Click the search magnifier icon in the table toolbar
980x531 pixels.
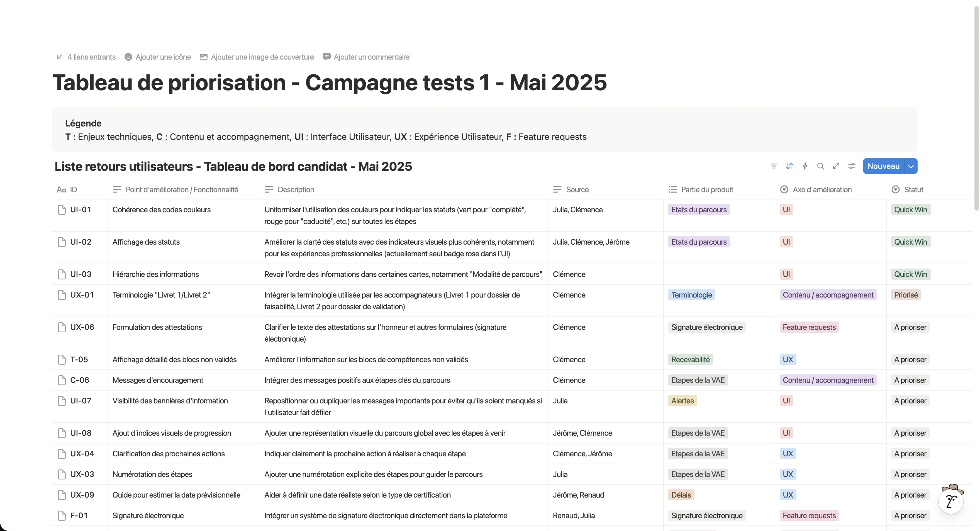(x=821, y=166)
